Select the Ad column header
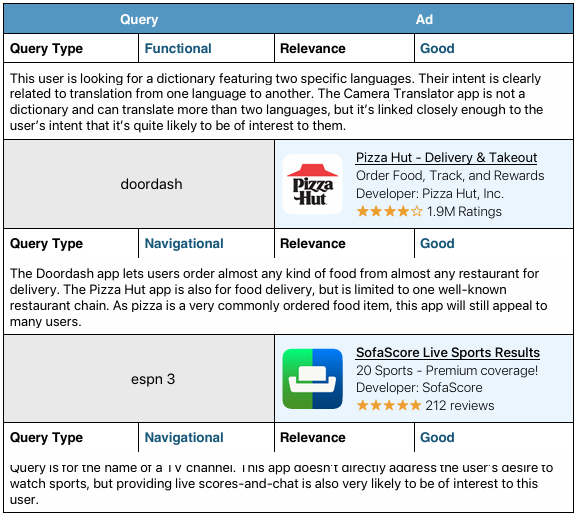This screenshot has height=518, width=578. click(x=424, y=19)
